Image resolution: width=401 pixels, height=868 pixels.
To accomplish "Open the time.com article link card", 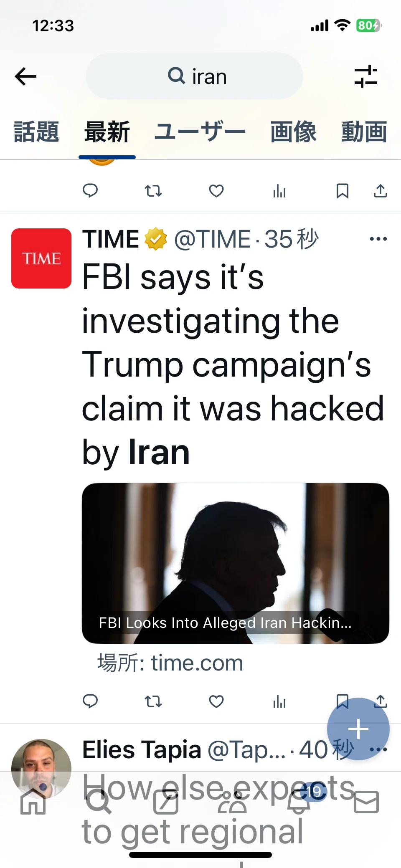I will pyautogui.click(x=236, y=563).
